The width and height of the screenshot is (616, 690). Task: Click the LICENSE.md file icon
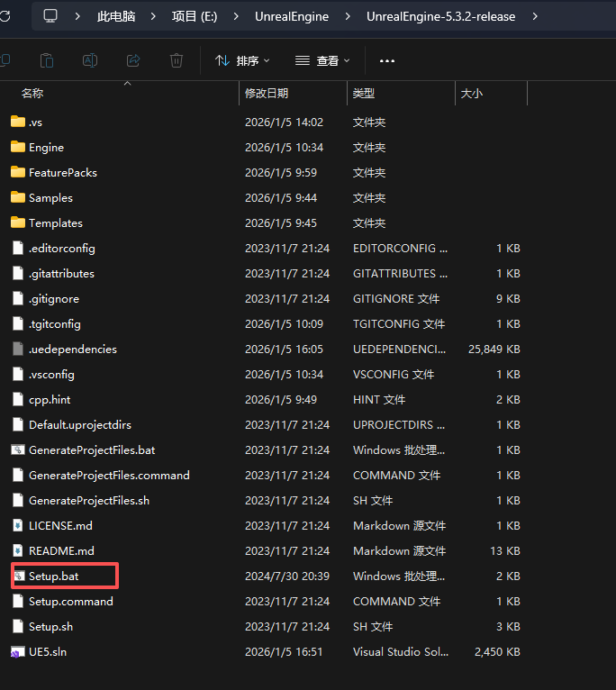coord(18,525)
